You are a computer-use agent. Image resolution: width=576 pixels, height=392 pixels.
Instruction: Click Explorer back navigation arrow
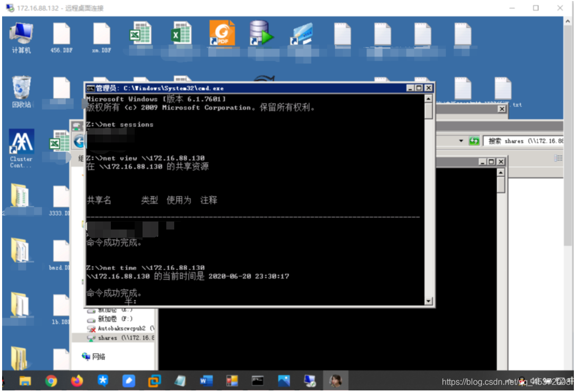(x=79, y=141)
